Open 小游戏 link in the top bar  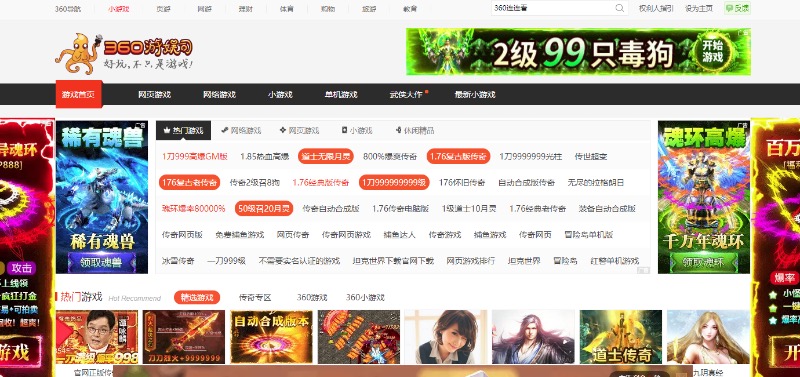pos(119,9)
